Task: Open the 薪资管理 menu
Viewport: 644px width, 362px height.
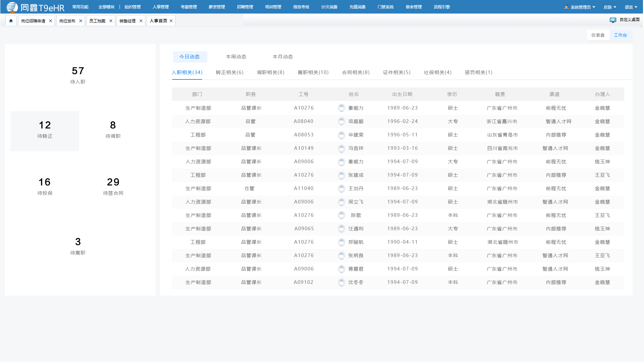Action: [x=217, y=7]
